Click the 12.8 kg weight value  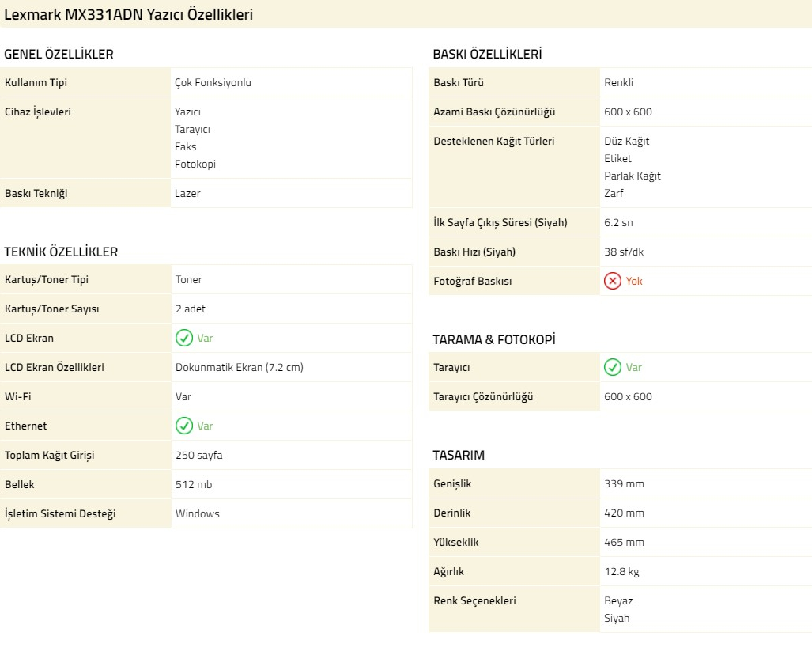[x=622, y=572]
